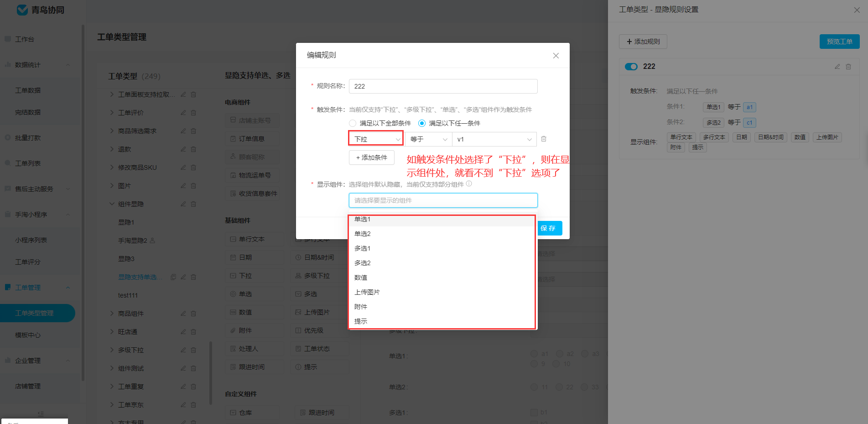The image size is (868, 424).
Task: Open 工作台 in sidebar
Action: coord(25,39)
